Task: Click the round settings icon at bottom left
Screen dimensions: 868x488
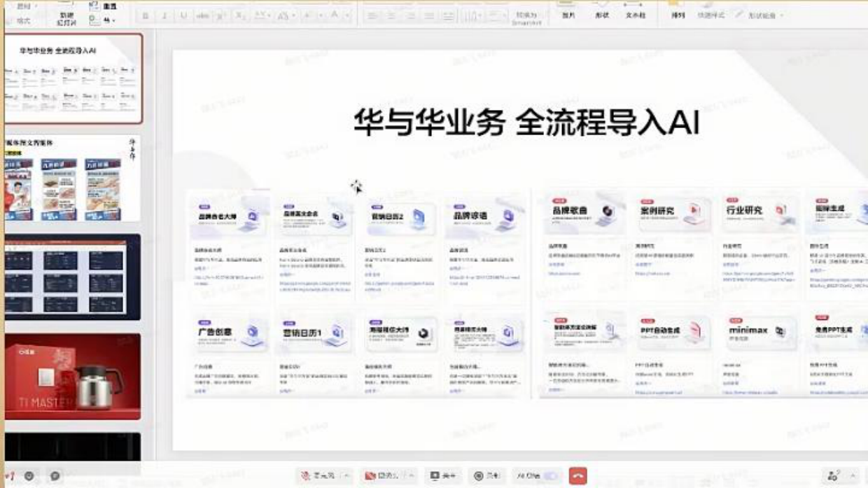Action: pyautogui.click(x=29, y=475)
